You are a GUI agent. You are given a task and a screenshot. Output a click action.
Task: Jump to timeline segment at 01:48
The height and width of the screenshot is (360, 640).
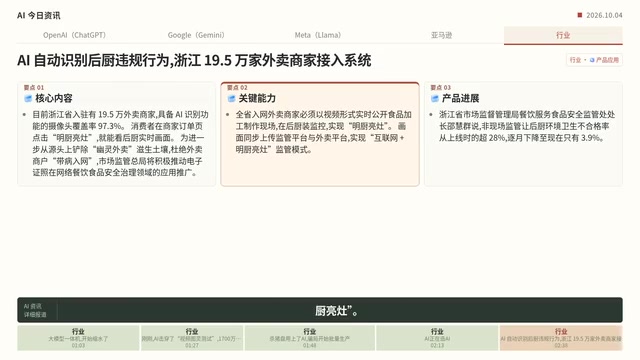310,338
